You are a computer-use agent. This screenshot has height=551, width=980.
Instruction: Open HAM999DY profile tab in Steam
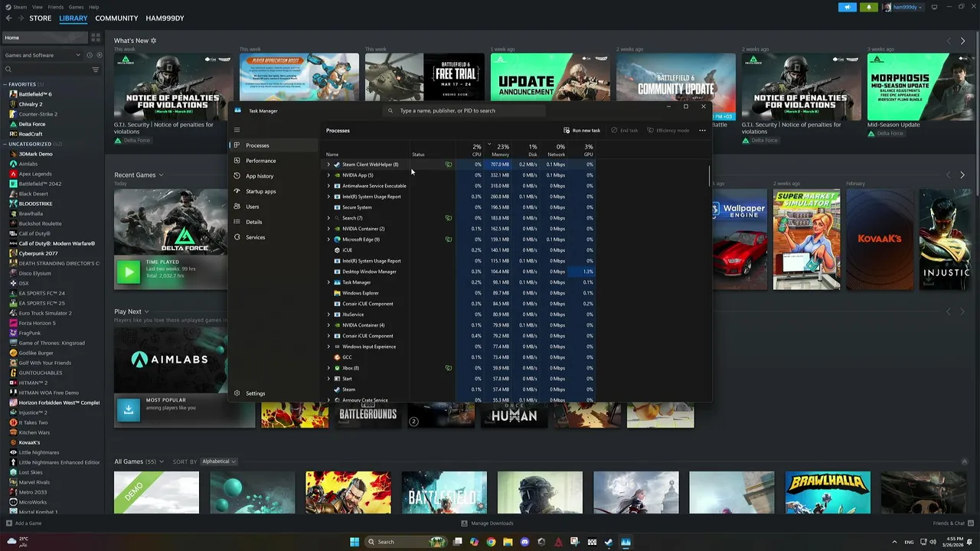165,18
